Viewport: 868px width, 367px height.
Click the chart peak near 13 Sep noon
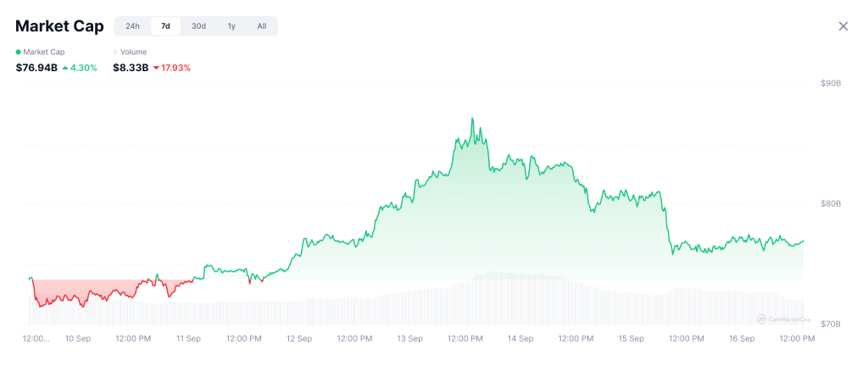click(x=472, y=120)
